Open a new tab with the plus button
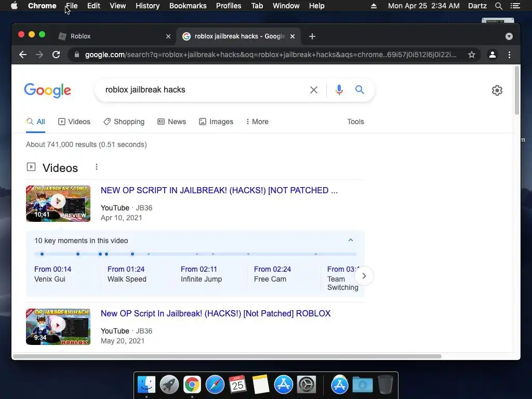 pos(312,36)
